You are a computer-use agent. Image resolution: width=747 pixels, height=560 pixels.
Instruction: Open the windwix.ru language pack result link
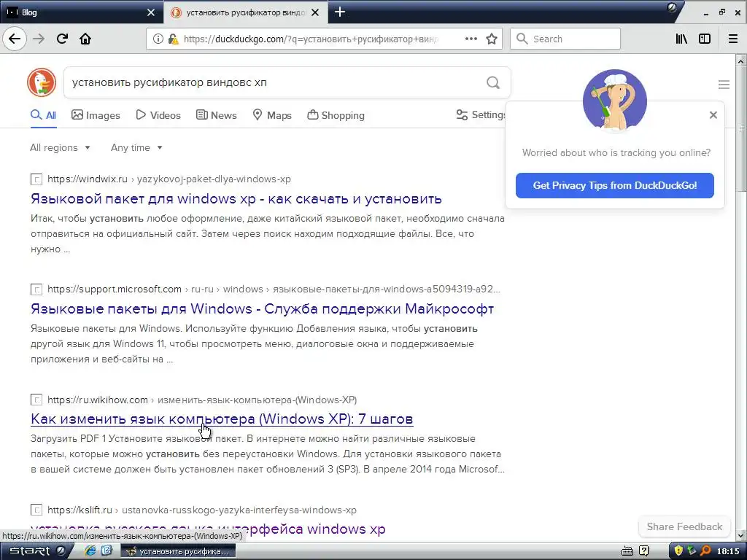click(236, 198)
